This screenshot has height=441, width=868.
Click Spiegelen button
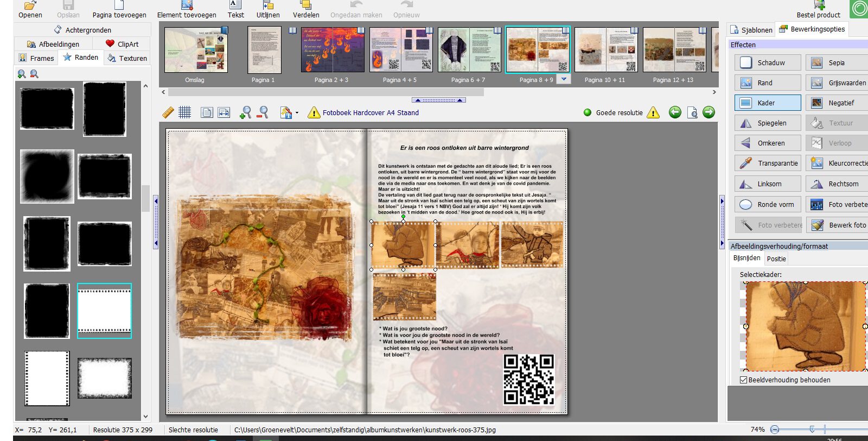click(768, 123)
